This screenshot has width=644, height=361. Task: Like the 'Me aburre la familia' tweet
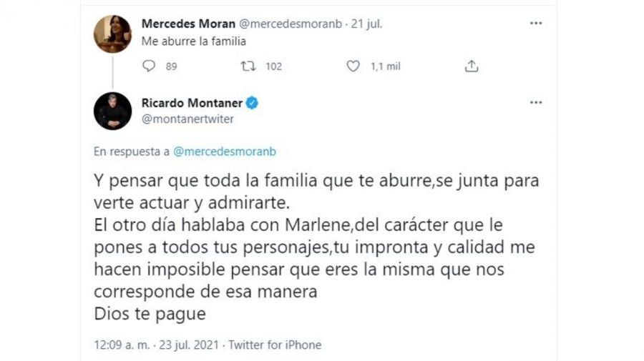[353, 66]
